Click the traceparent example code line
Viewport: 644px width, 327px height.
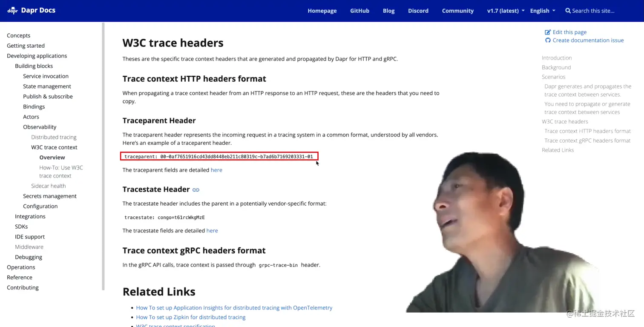pos(219,157)
